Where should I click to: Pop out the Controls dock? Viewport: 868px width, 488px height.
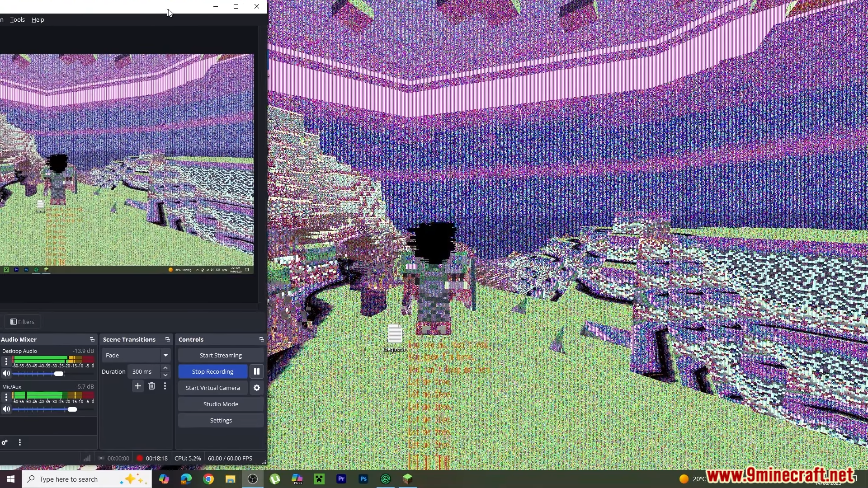(261, 339)
